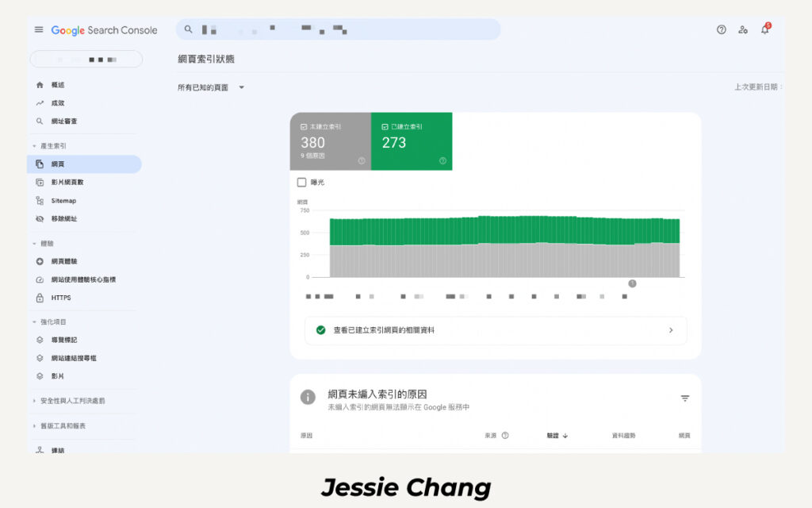
Task: Open 成效 performance report trend icon
Action: [x=40, y=102]
